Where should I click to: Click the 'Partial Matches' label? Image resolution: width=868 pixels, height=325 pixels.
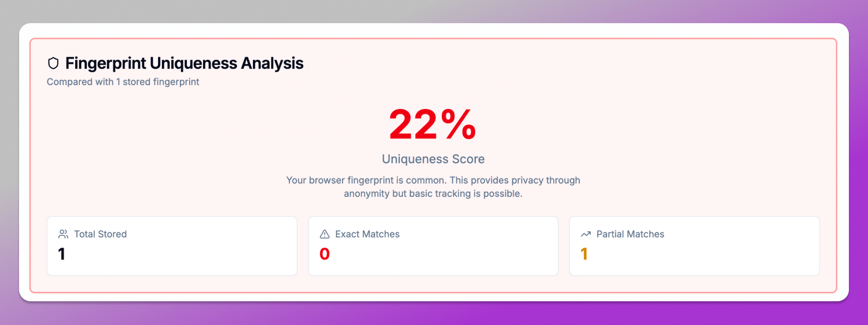pos(630,234)
